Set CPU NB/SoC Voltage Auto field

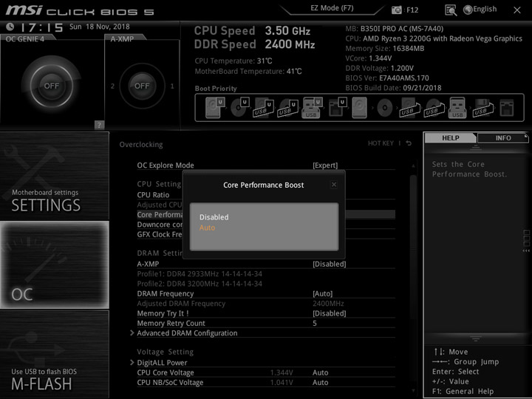coord(320,383)
